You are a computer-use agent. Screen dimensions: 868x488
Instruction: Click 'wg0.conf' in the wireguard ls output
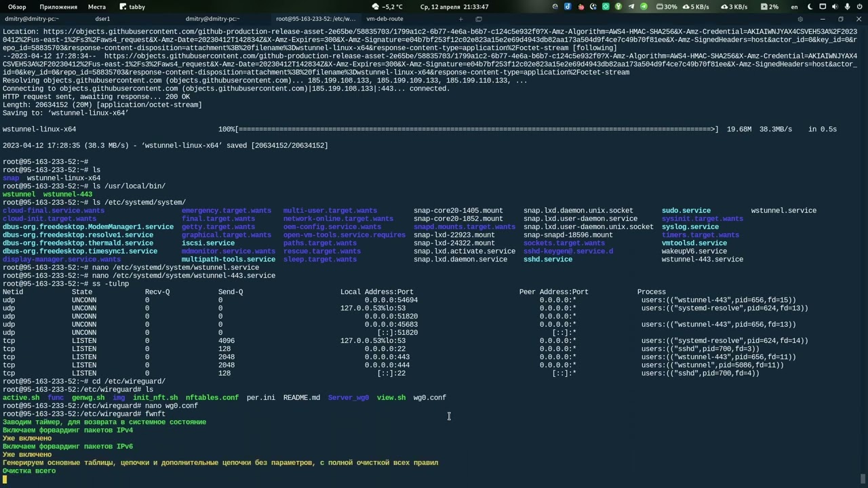click(430, 397)
